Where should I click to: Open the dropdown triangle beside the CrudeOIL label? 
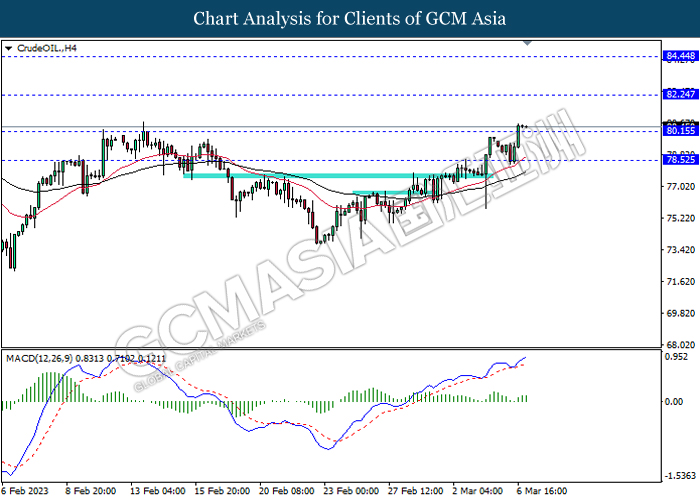click(8, 48)
